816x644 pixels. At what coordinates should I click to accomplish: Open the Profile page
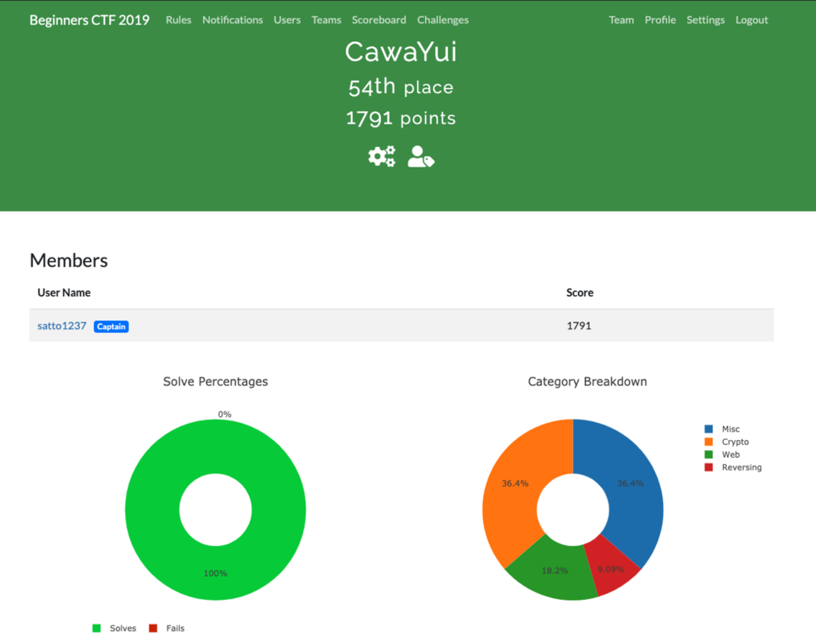660,20
